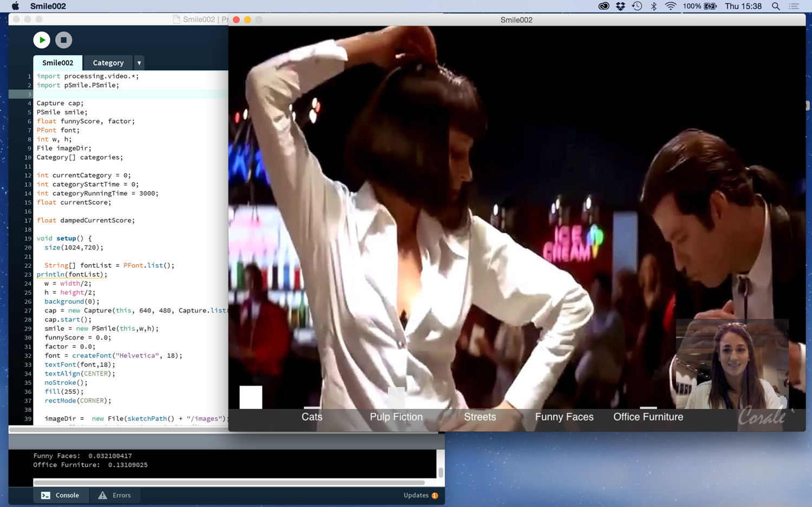Click the line float dampedCurrentScore;

coord(86,220)
